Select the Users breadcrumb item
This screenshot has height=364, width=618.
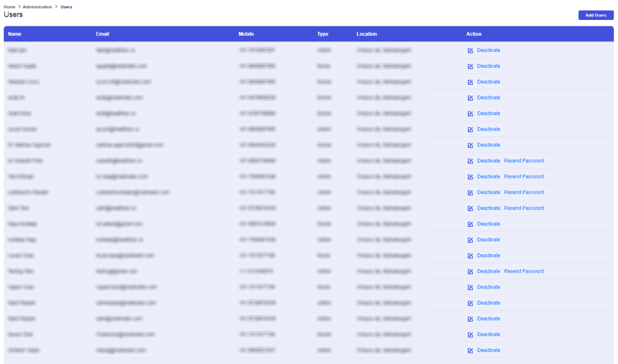[66, 7]
